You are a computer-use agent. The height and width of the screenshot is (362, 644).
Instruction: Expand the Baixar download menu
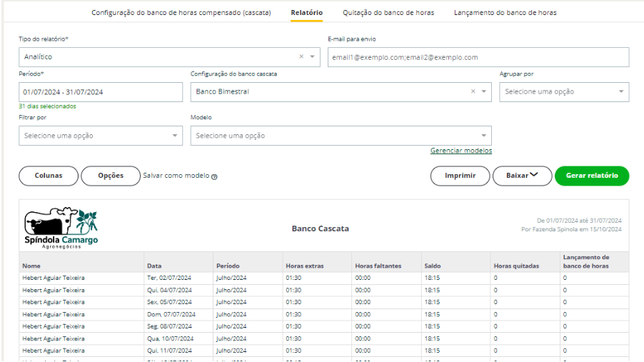(x=522, y=176)
